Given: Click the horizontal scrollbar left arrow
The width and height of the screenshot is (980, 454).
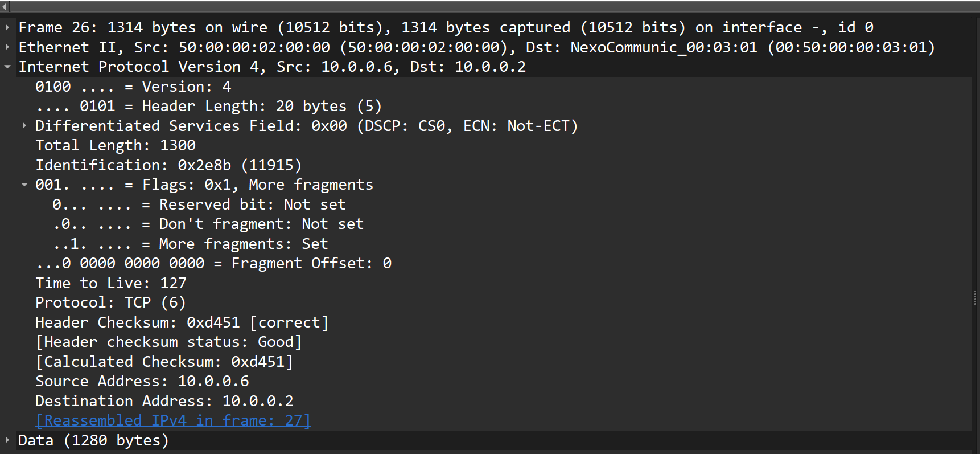Looking at the screenshot, I should pos(5,6).
